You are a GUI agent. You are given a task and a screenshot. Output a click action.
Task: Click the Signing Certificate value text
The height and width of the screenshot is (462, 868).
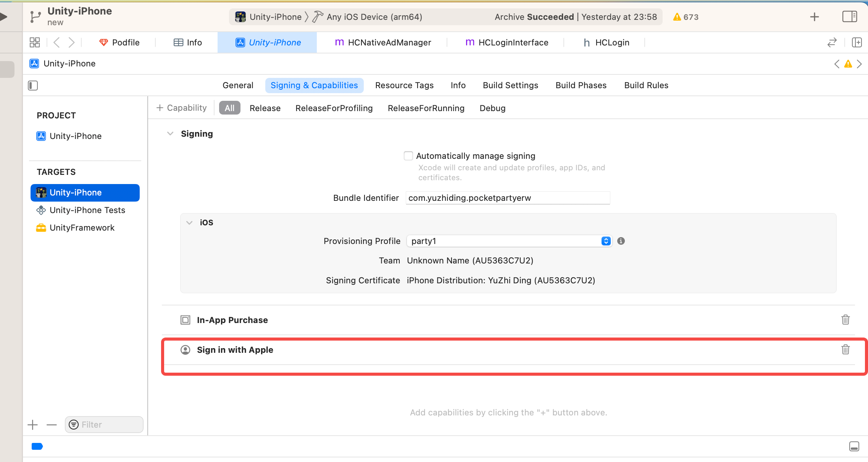(x=501, y=281)
